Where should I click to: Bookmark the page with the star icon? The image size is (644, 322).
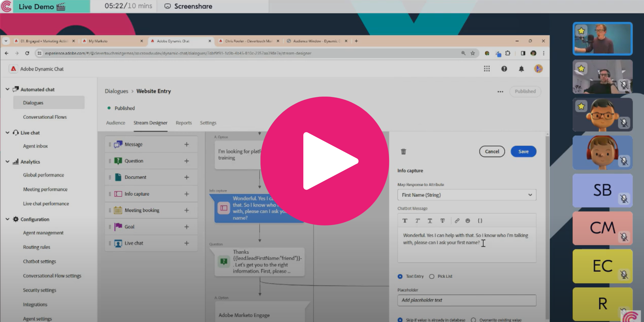point(473,53)
